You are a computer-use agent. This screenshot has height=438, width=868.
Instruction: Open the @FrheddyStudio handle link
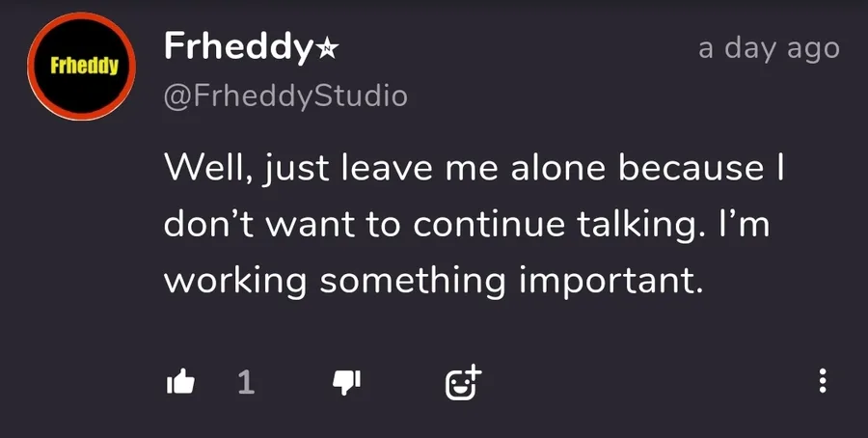point(285,96)
